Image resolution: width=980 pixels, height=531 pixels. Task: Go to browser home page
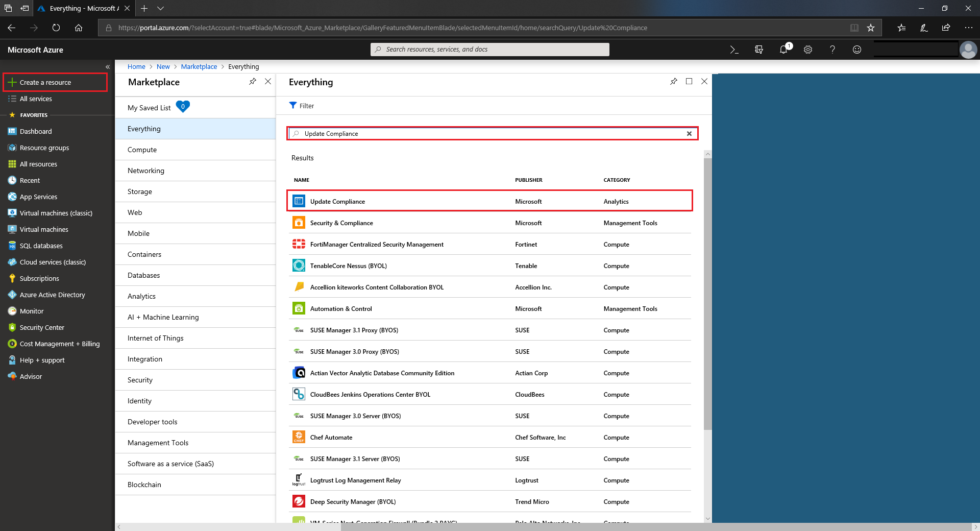[x=79, y=28]
